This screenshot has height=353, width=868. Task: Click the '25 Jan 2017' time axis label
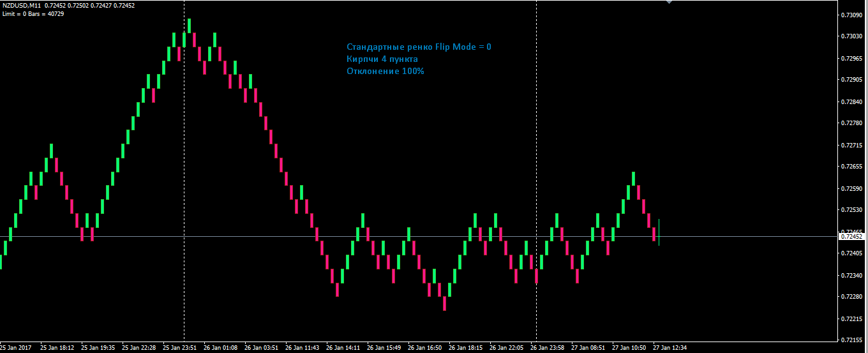click(x=15, y=348)
